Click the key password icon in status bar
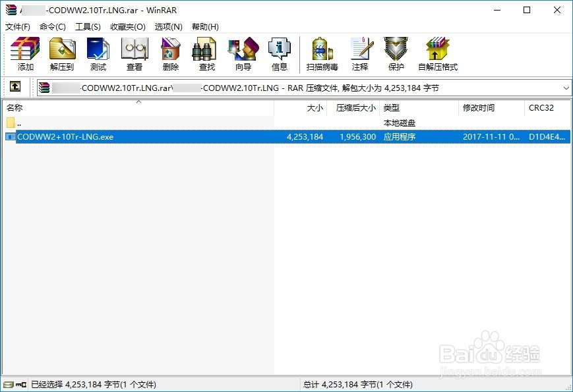 click(21, 385)
